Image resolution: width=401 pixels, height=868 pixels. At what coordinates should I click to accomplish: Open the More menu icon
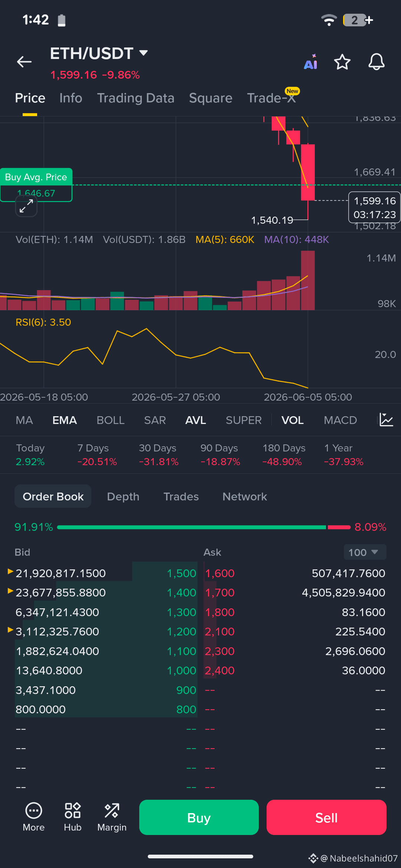pos(34,817)
